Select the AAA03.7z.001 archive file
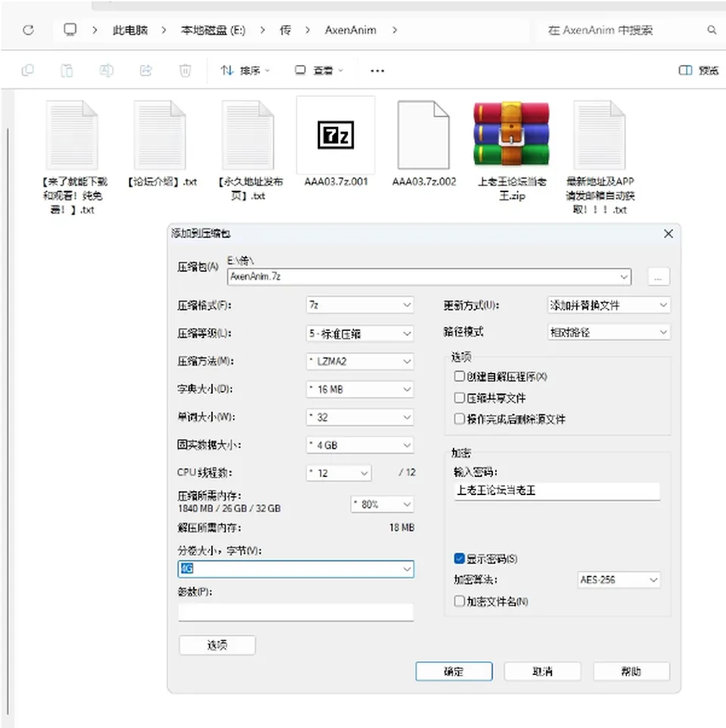726x728 pixels. [x=336, y=142]
